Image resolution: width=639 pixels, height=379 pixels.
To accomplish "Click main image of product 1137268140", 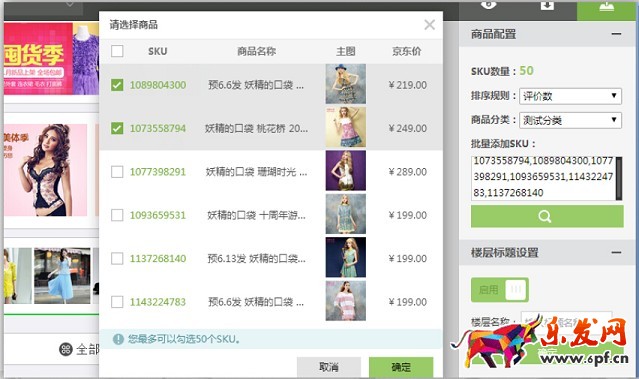I will 346,258.
